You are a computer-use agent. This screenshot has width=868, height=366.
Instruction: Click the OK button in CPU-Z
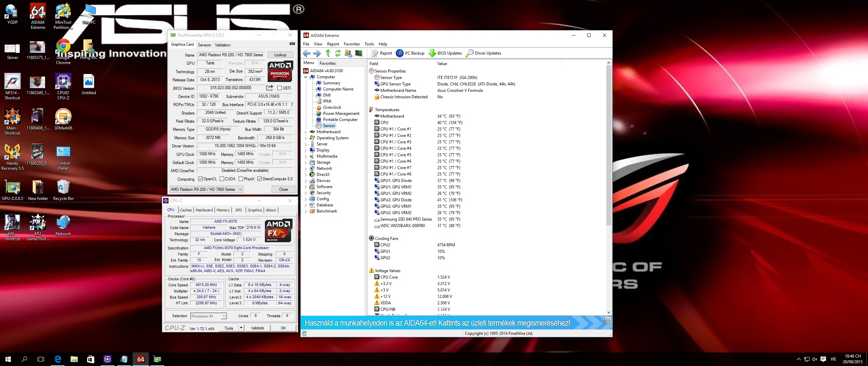[283, 328]
